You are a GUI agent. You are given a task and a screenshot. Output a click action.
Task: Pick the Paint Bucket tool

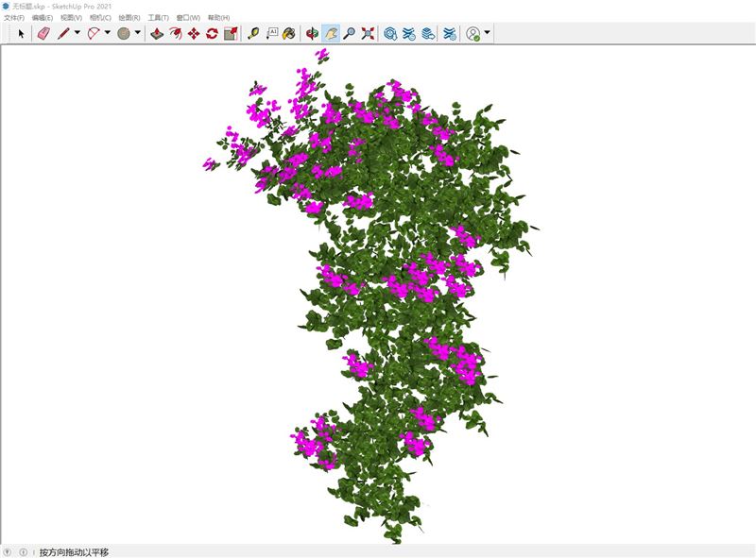289,34
